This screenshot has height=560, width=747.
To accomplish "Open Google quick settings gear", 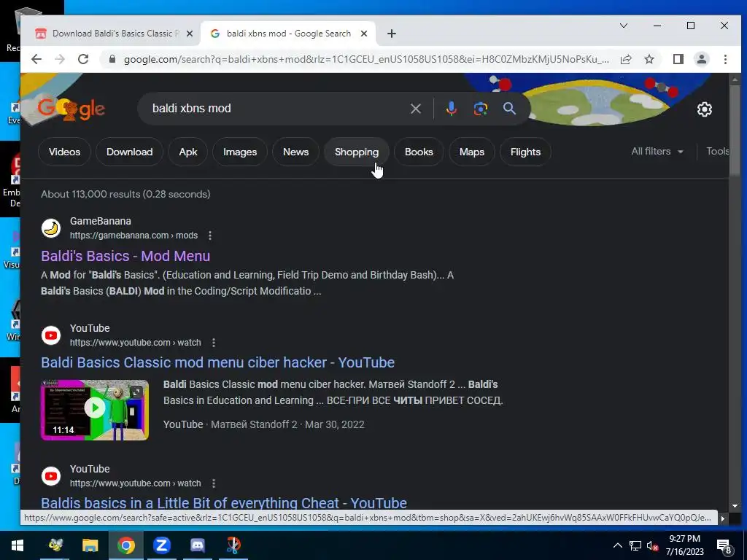I will (x=704, y=109).
